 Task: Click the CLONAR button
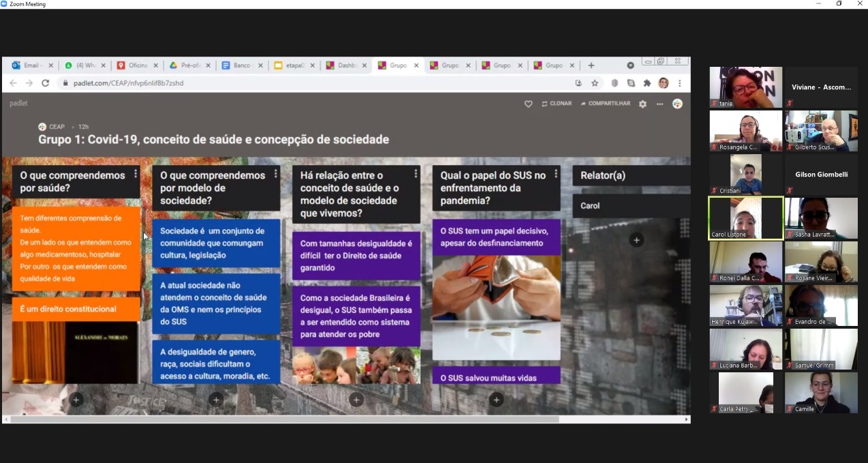point(557,104)
